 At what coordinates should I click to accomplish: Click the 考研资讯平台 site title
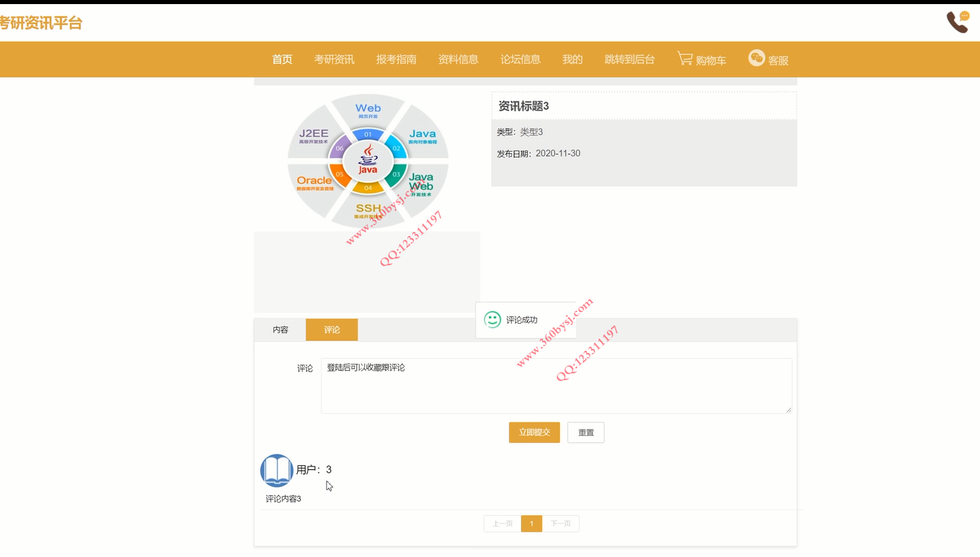pyautogui.click(x=39, y=23)
